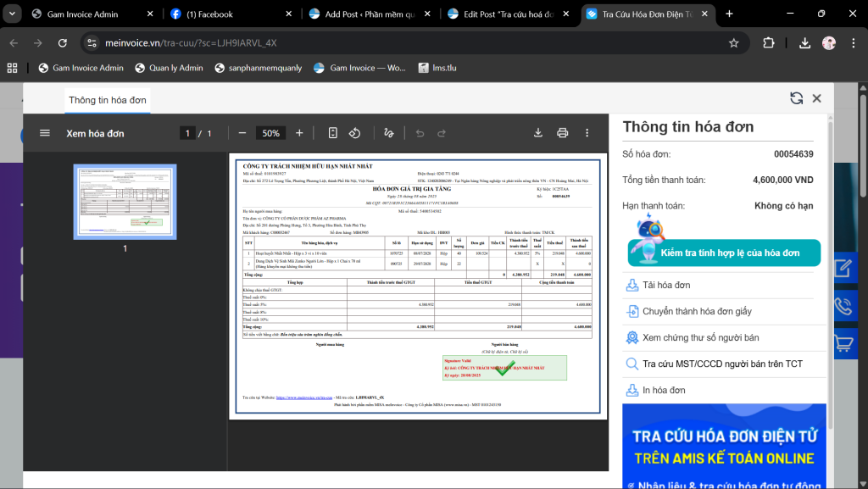Image resolution: width=868 pixels, height=489 pixels.
Task: Switch to Thông tin hóa đơn tab
Action: [x=108, y=100]
